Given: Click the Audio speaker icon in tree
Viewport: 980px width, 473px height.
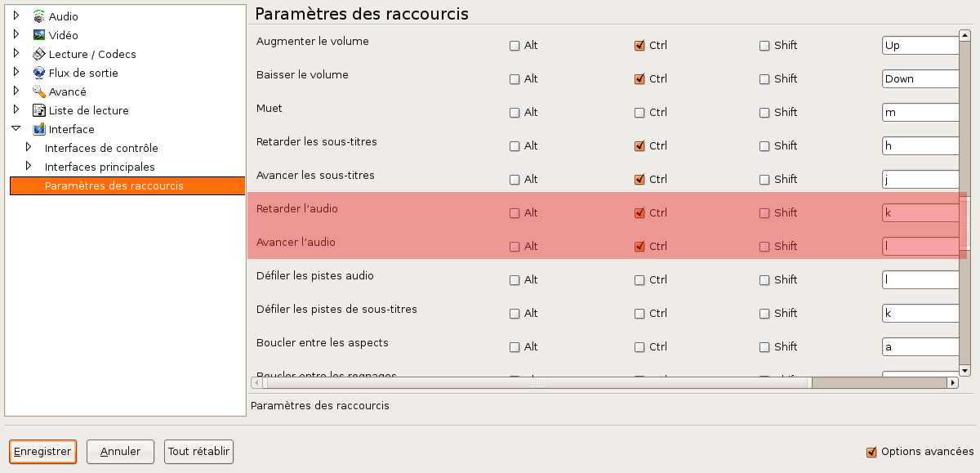Looking at the screenshot, I should click(39, 16).
